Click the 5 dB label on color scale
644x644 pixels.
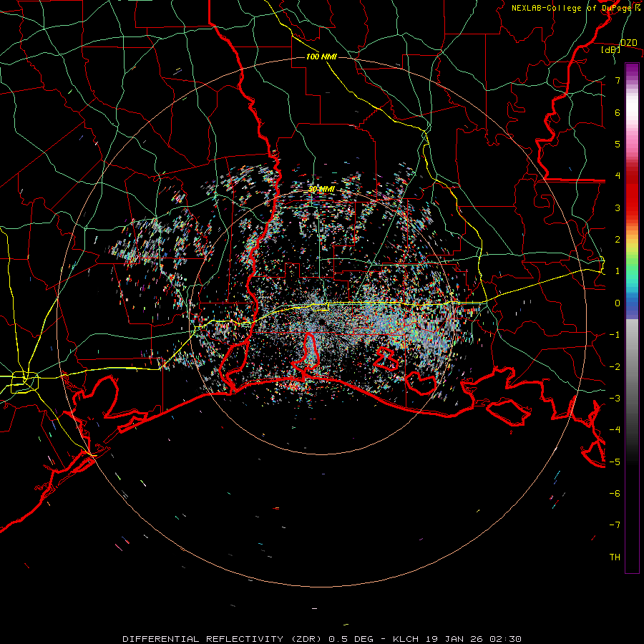(618, 144)
